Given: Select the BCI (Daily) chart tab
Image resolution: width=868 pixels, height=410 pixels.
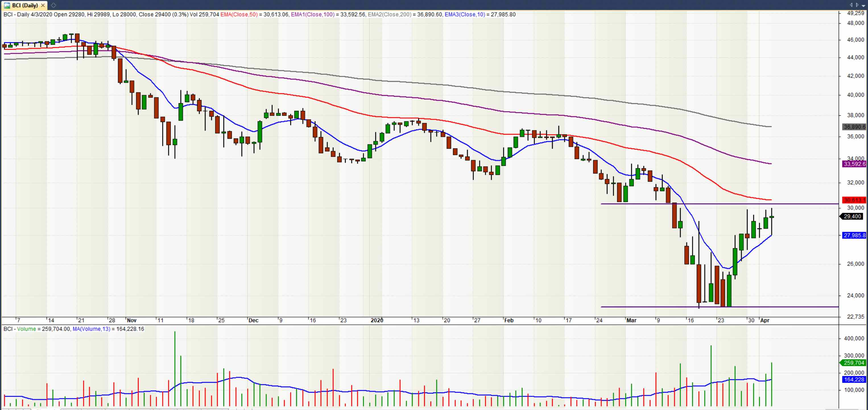Looking at the screenshot, I should coord(25,5).
